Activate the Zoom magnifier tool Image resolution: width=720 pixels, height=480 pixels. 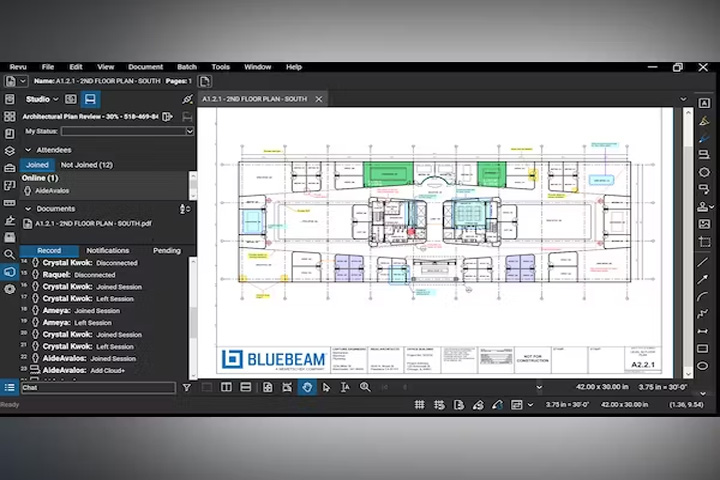pyautogui.click(x=365, y=387)
